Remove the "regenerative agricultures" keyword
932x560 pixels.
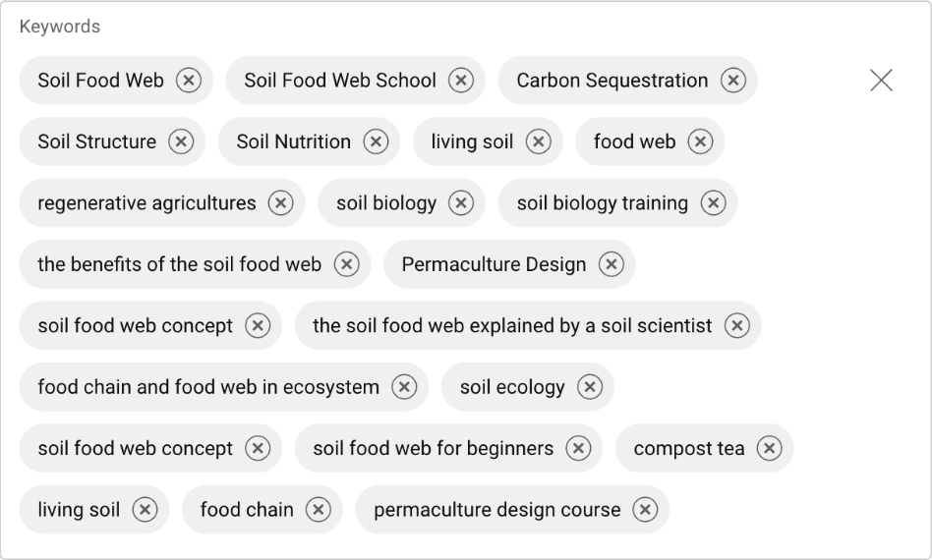tap(281, 203)
